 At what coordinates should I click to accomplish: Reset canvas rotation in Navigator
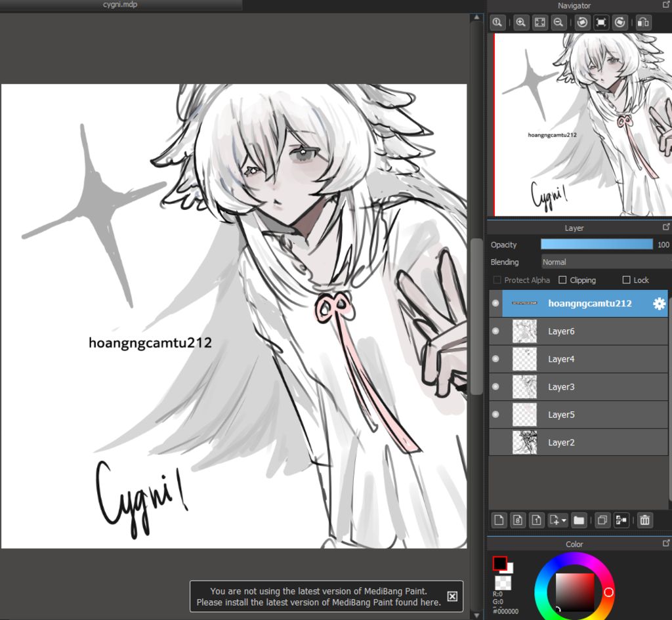point(601,22)
